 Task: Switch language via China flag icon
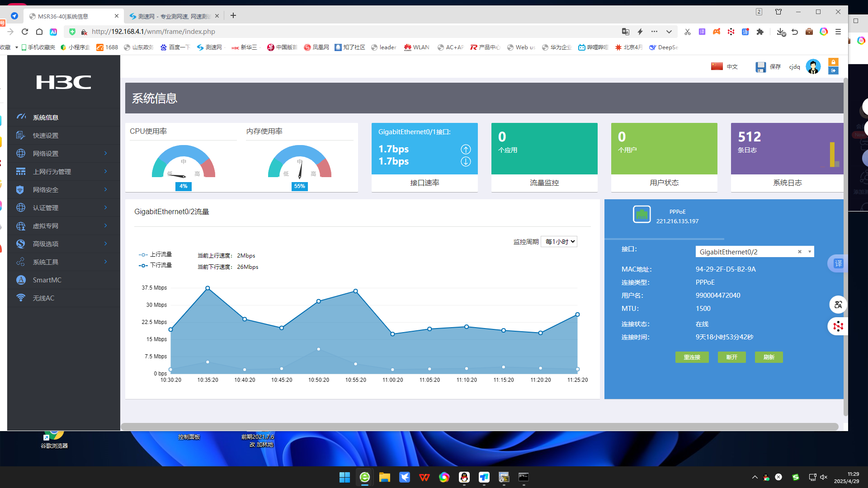pyautogui.click(x=717, y=66)
